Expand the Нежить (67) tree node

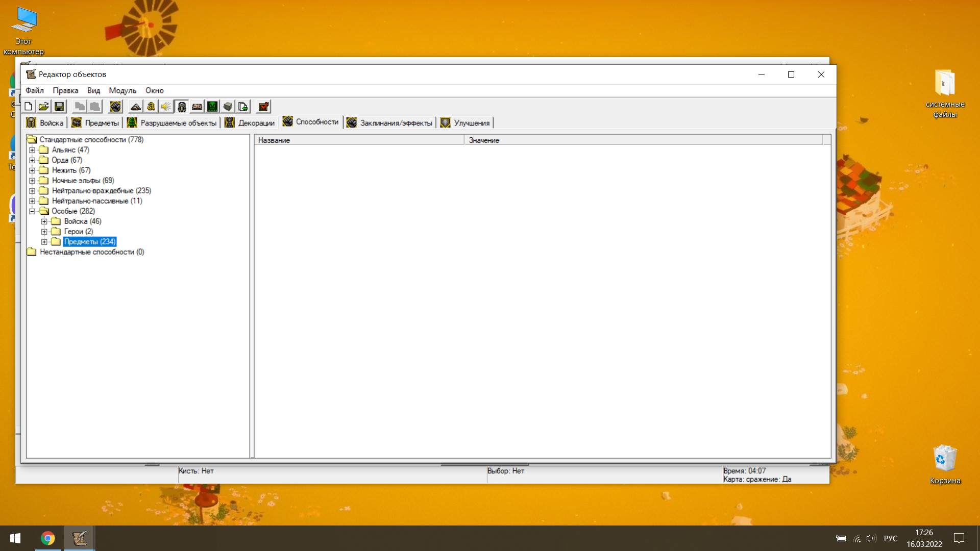[32, 170]
